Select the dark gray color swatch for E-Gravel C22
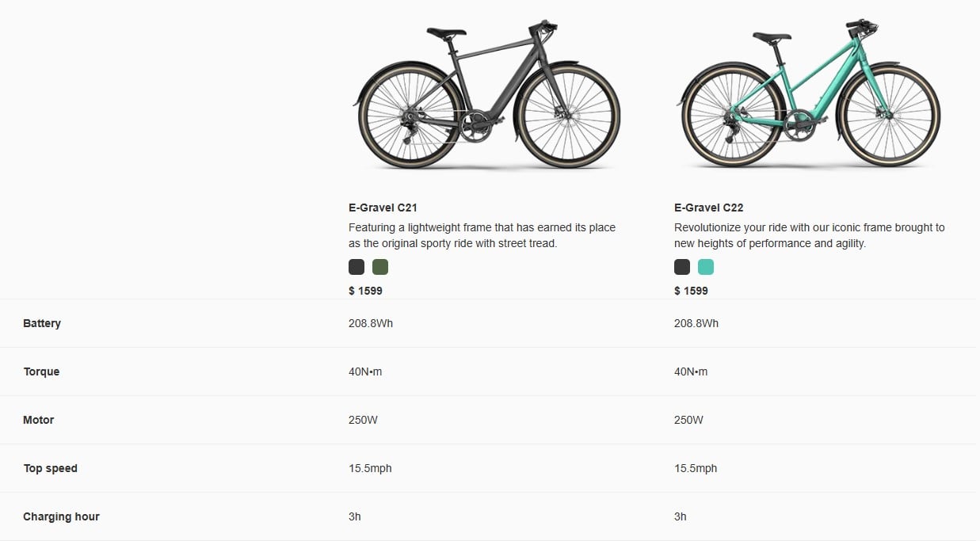This screenshot has width=980, height=541. click(682, 267)
